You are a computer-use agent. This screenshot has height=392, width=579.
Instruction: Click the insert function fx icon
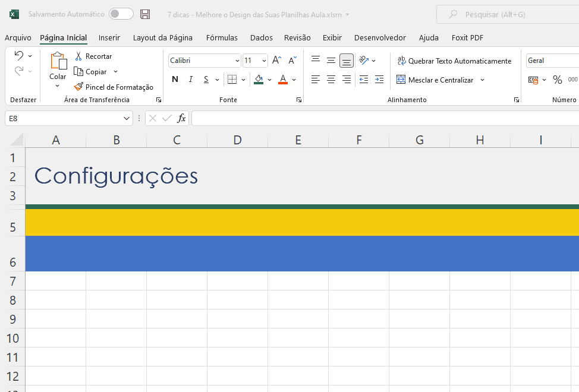pos(181,118)
